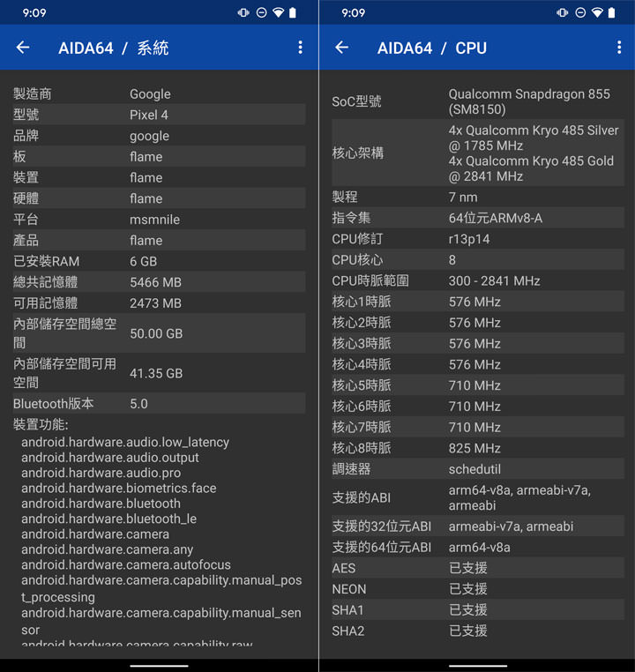635x672 pixels.
Task: Select the 製造商 Google row
Action: point(159,93)
